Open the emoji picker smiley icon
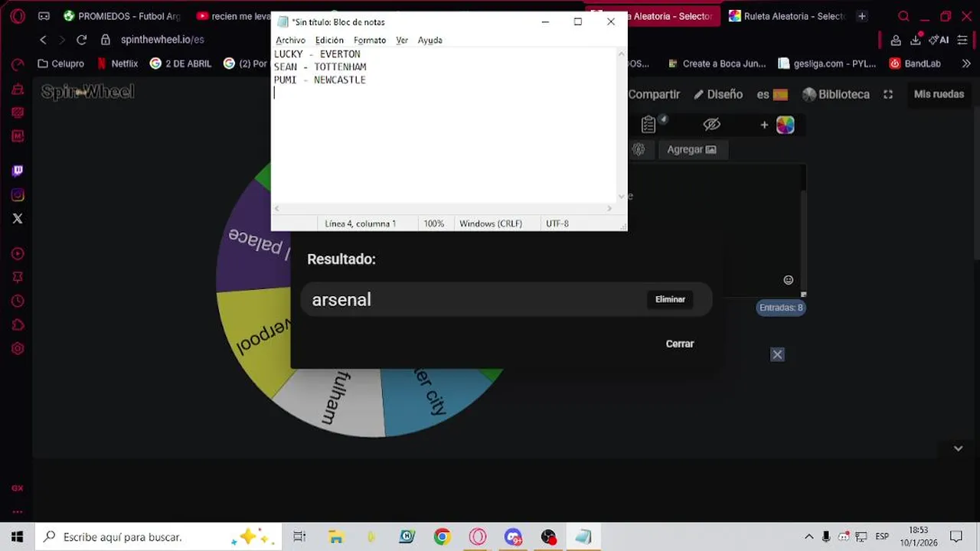 coord(789,280)
